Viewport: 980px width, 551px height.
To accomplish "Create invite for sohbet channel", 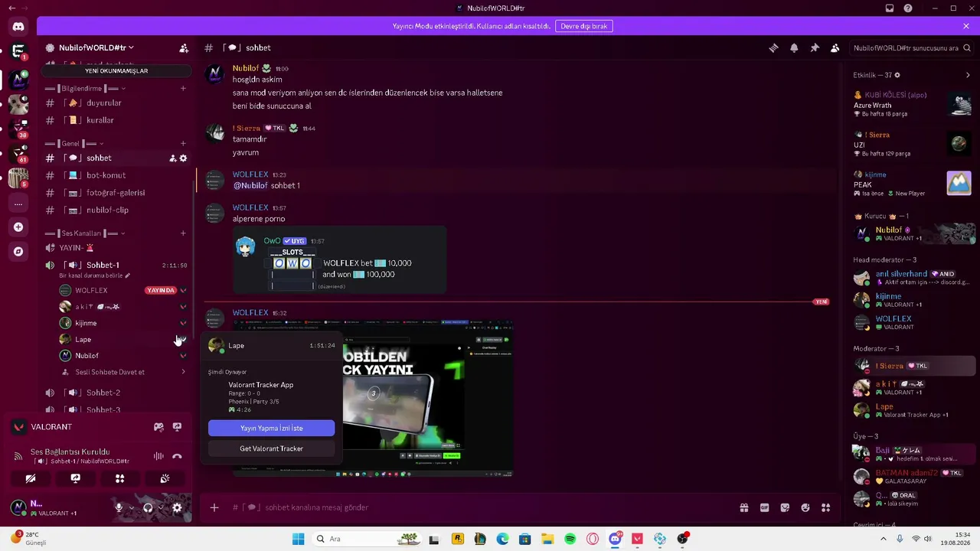I will 173,158.
